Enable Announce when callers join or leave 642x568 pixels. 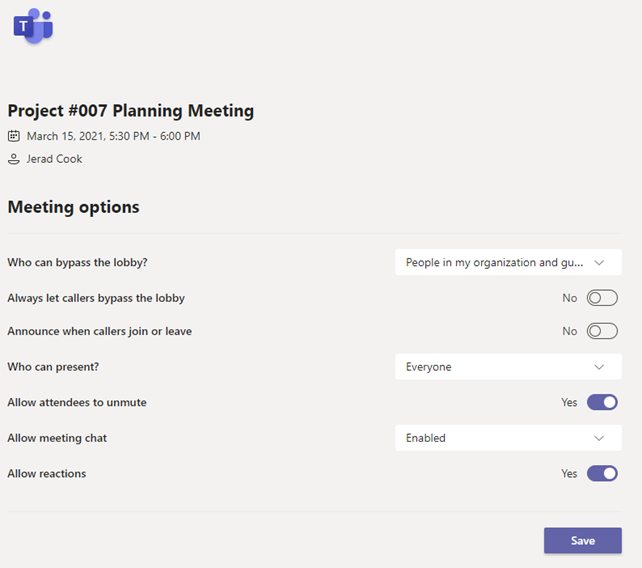[602, 331]
